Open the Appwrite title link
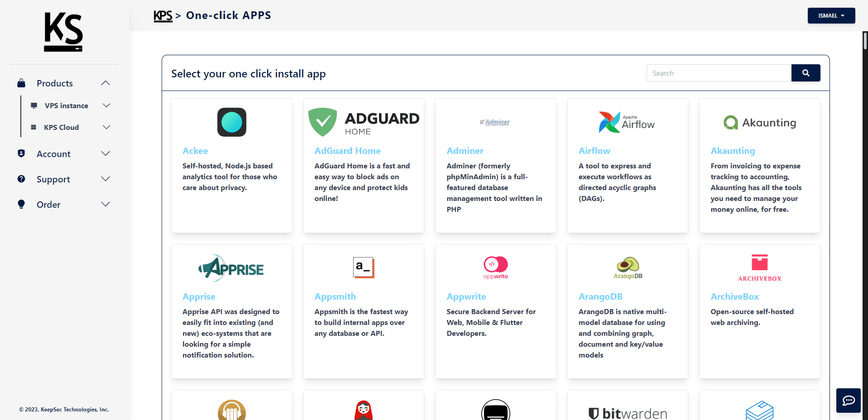 [x=466, y=296]
